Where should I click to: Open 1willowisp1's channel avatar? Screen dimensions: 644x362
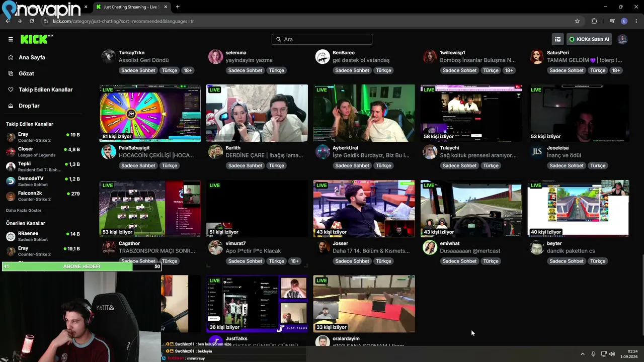pos(430,56)
